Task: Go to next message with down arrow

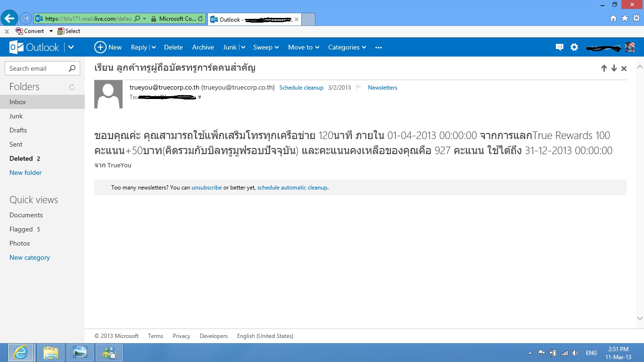Action: pyautogui.click(x=614, y=68)
